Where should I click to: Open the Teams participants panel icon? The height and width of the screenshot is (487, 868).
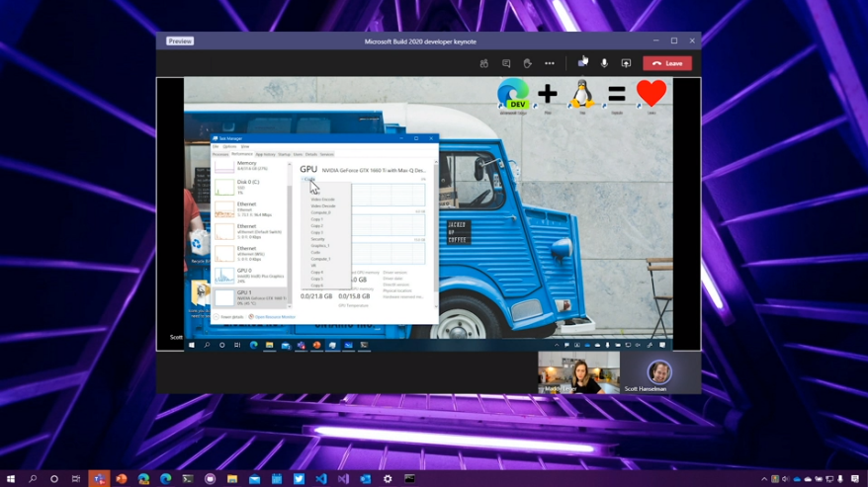click(483, 63)
